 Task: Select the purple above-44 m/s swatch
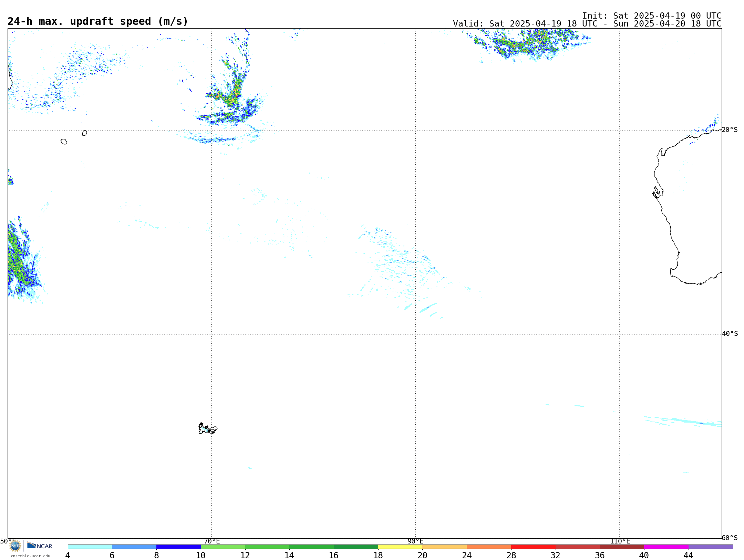[x=711, y=547]
